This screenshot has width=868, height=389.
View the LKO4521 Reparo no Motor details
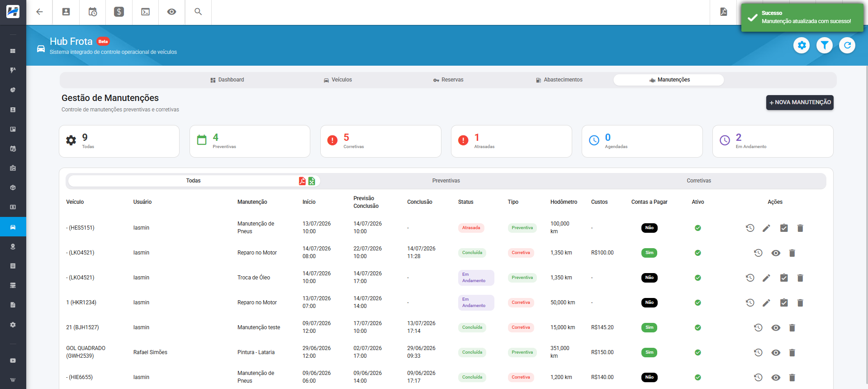coord(776,253)
